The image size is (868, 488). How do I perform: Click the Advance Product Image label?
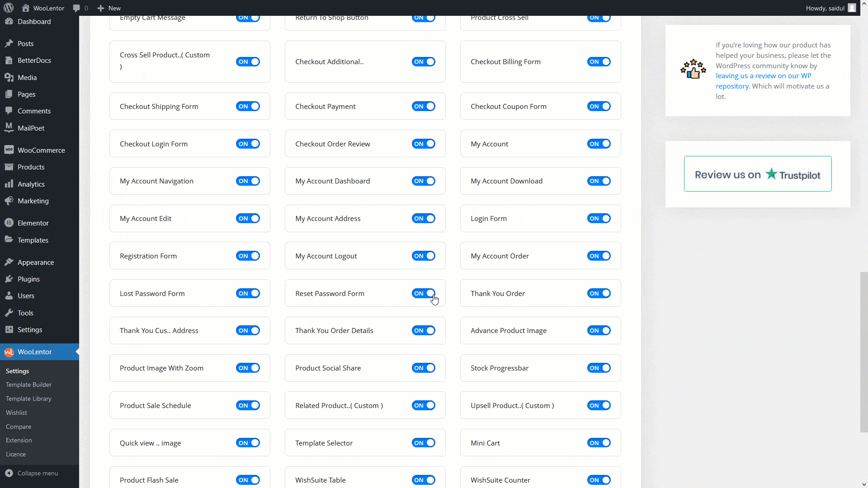(x=509, y=330)
